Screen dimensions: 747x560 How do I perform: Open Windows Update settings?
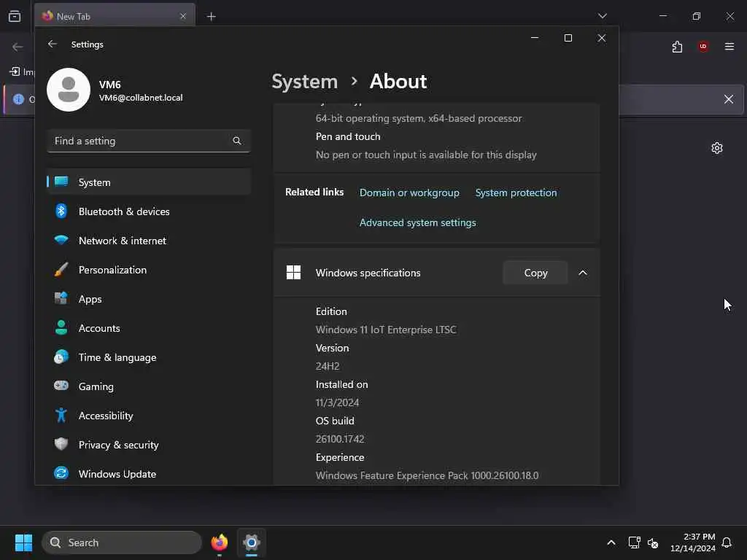point(149,474)
